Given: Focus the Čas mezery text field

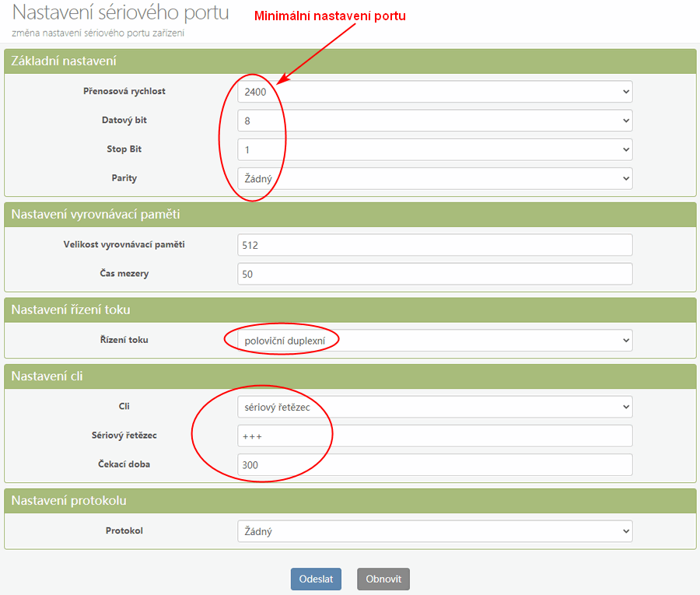Looking at the screenshot, I should 435,274.
